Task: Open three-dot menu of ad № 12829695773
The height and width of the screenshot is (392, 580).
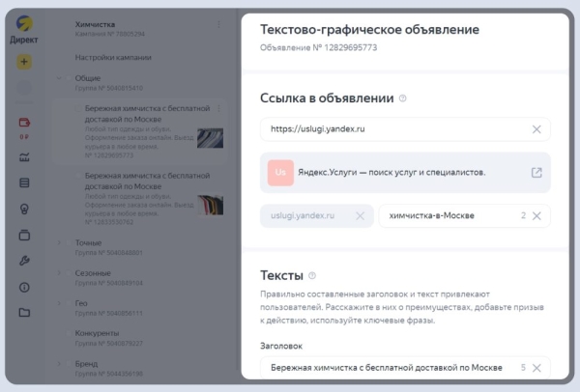Action: (x=219, y=108)
